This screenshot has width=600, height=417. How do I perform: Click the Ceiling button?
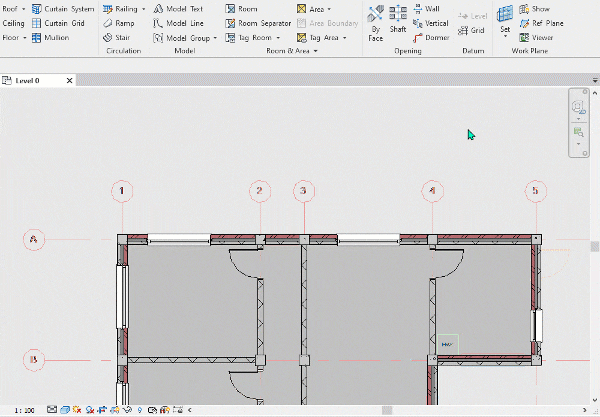point(13,23)
